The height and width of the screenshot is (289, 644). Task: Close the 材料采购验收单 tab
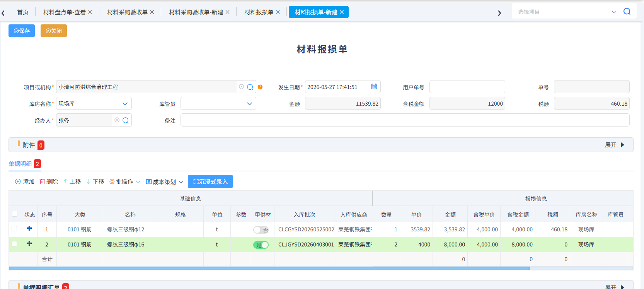[x=152, y=12]
